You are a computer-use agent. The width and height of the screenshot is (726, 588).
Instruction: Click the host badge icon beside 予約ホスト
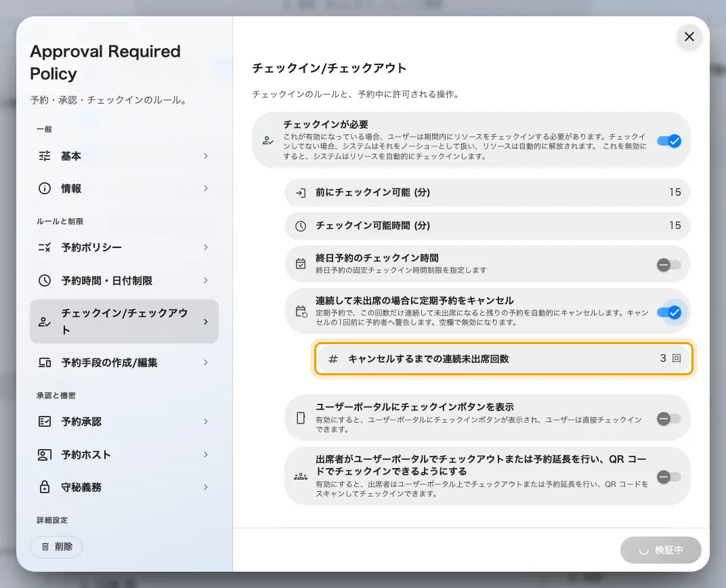click(45, 455)
